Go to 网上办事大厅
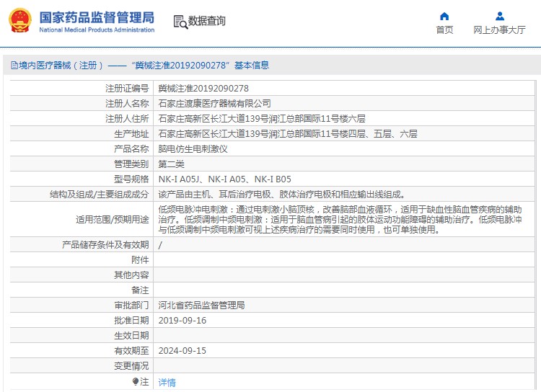The width and height of the screenshot is (541, 392). pos(499,30)
